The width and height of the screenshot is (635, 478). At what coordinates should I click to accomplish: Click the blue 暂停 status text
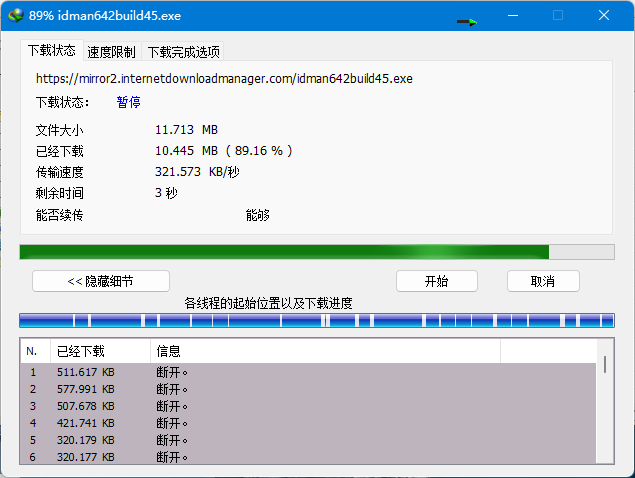coord(128,102)
